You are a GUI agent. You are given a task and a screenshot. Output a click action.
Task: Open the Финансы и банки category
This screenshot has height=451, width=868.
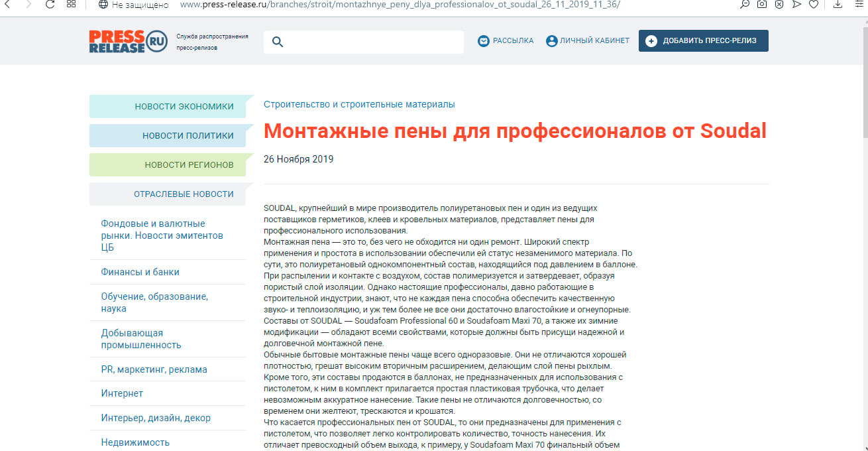140,272
